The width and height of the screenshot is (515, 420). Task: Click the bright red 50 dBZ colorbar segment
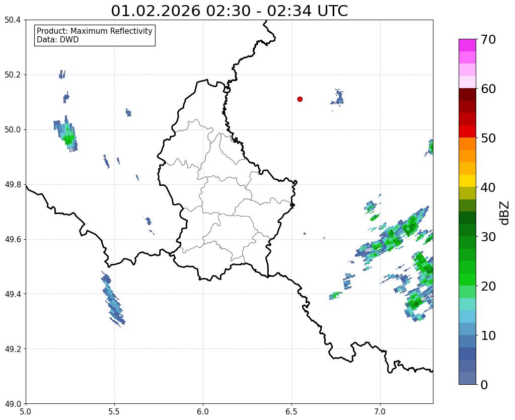click(x=467, y=131)
